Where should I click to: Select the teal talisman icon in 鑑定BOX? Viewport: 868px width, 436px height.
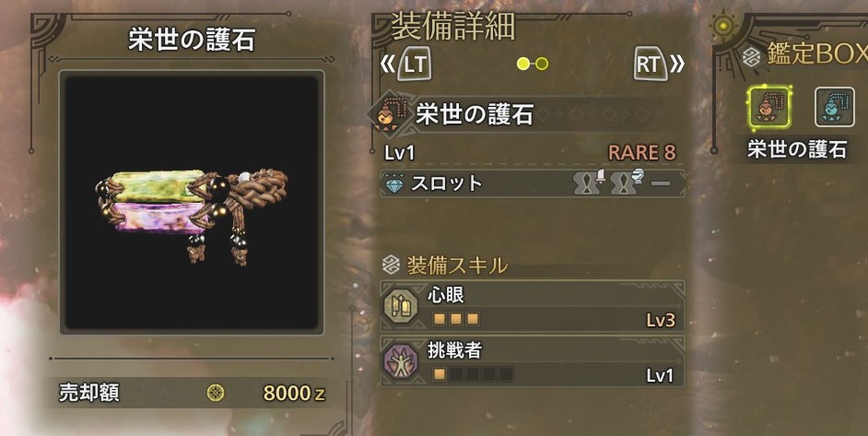click(835, 107)
